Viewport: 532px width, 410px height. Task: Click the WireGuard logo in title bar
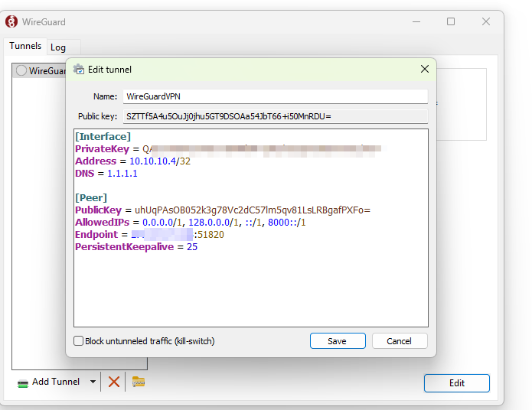(12, 22)
